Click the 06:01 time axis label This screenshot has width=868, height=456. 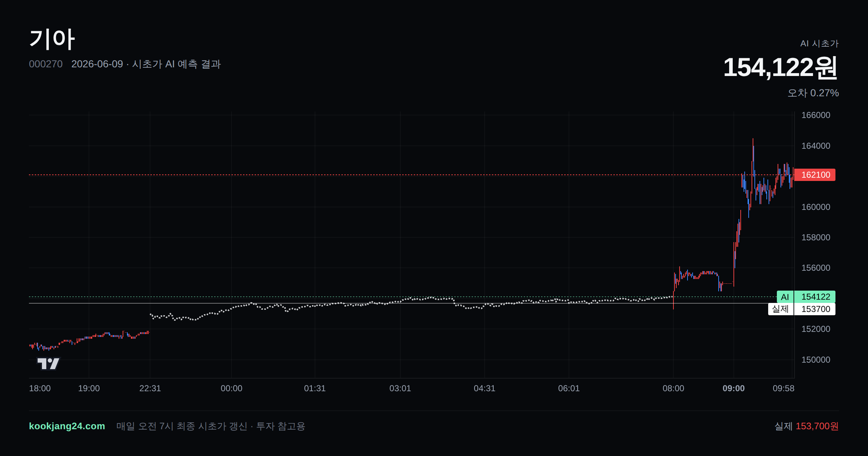pos(569,388)
